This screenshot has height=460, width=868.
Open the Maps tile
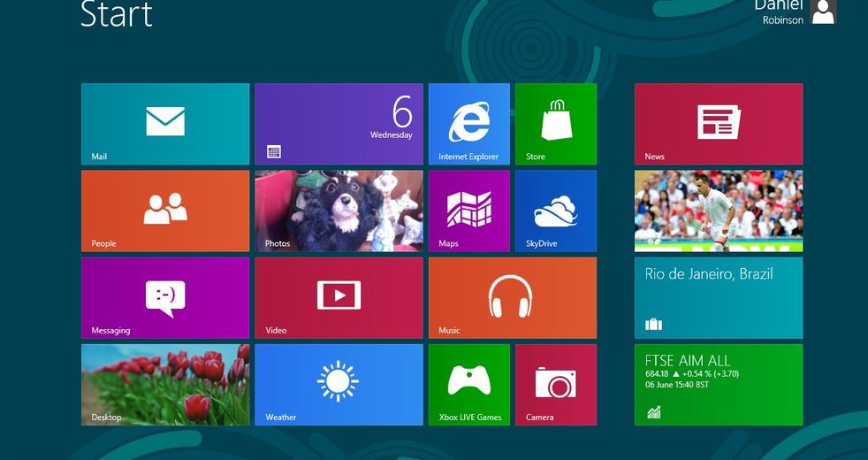pyautogui.click(x=468, y=211)
